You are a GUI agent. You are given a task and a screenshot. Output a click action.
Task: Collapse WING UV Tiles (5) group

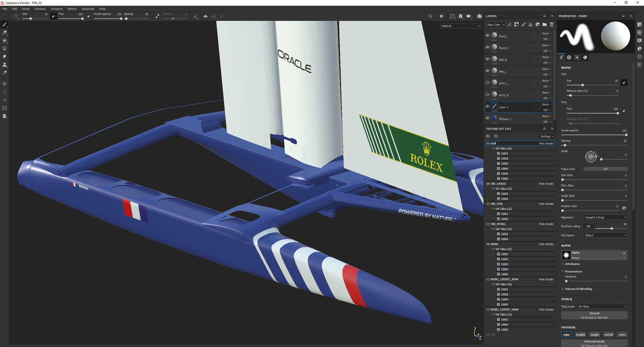click(x=493, y=249)
